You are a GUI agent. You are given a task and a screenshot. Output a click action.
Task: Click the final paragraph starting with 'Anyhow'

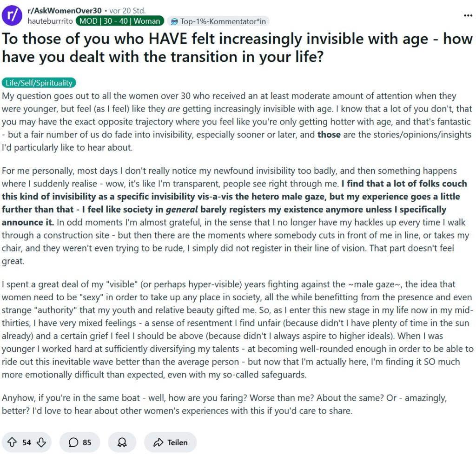click(x=225, y=404)
